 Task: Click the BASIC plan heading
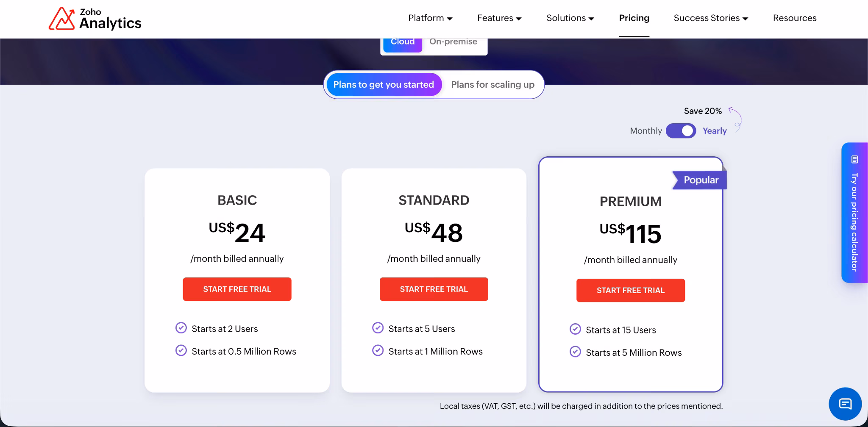pos(237,200)
